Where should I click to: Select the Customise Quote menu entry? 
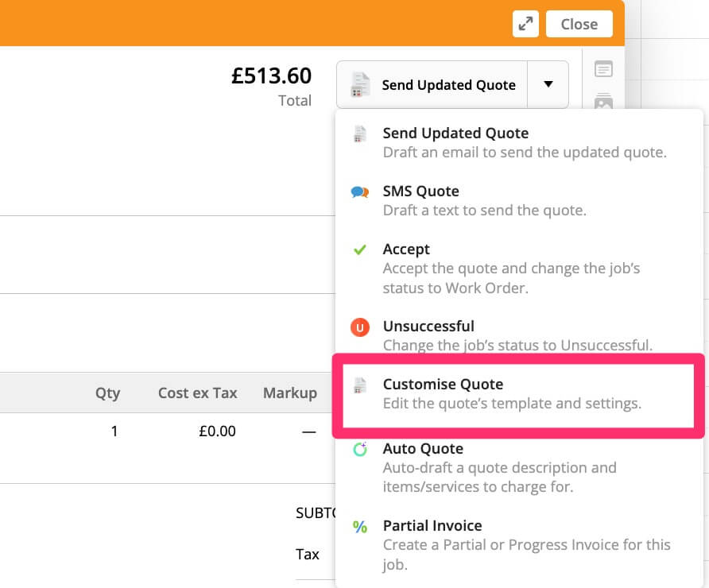(x=443, y=385)
